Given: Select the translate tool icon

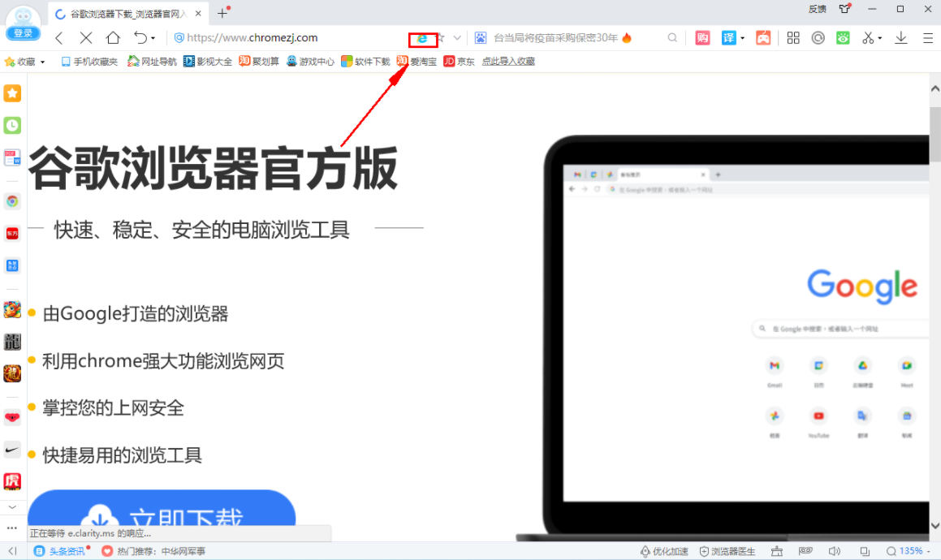Looking at the screenshot, I should coord(729,37).
